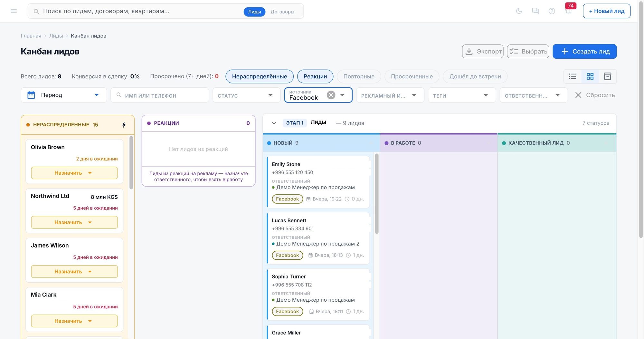644x339 pixels.
Task: Click the В работе column header
Action: point(439,143)
